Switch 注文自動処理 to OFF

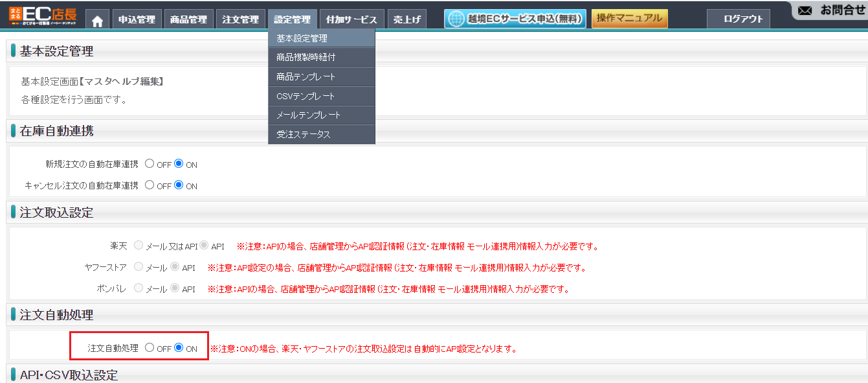click(150, 348)
